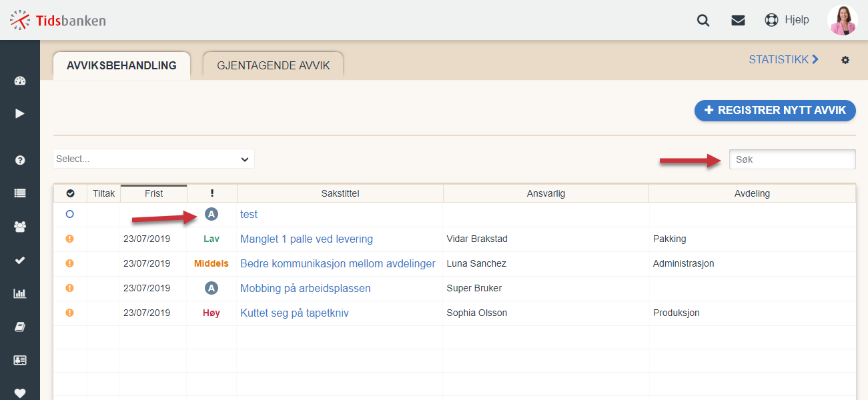Click the status circle in test row
Image resolution: width=868 pixels, height=400 pixels.
tap(70, 214)
